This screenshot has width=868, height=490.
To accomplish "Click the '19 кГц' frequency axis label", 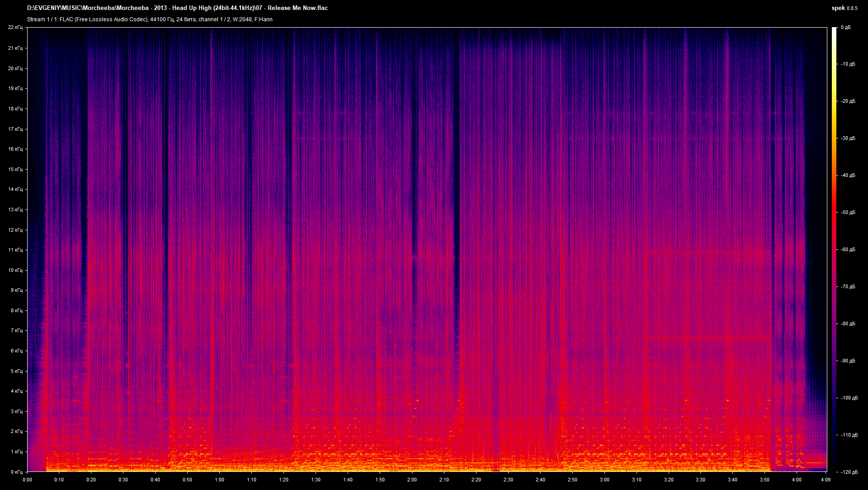I will pos(15,88).
